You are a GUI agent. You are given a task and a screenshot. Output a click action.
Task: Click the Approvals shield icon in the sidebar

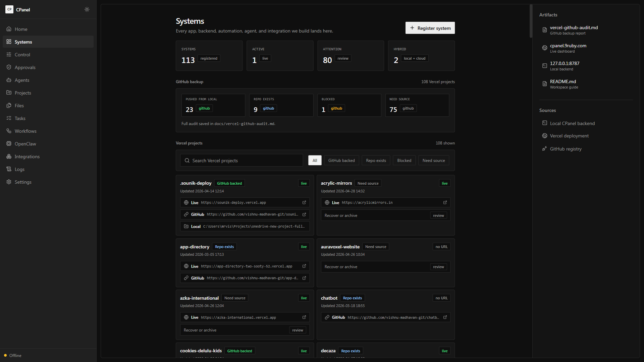(9, 67)
